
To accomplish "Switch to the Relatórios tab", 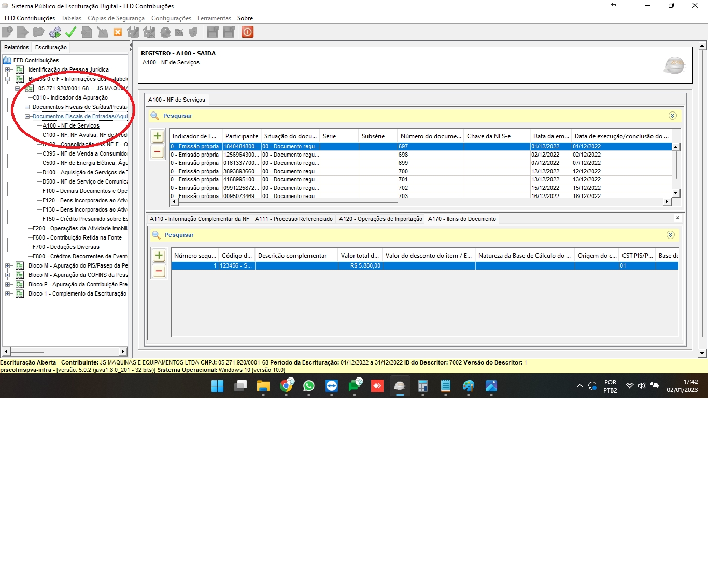I will click(17, 47).
